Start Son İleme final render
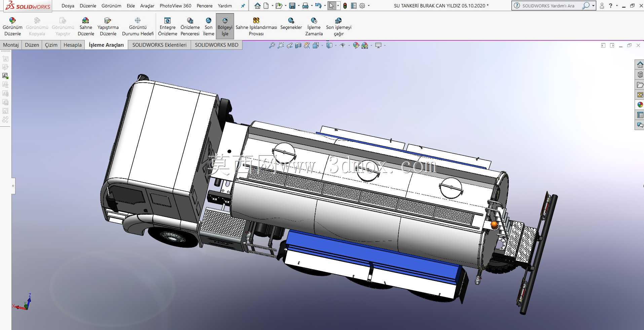This screenshot has width=644, height=330. pos(209,27)
